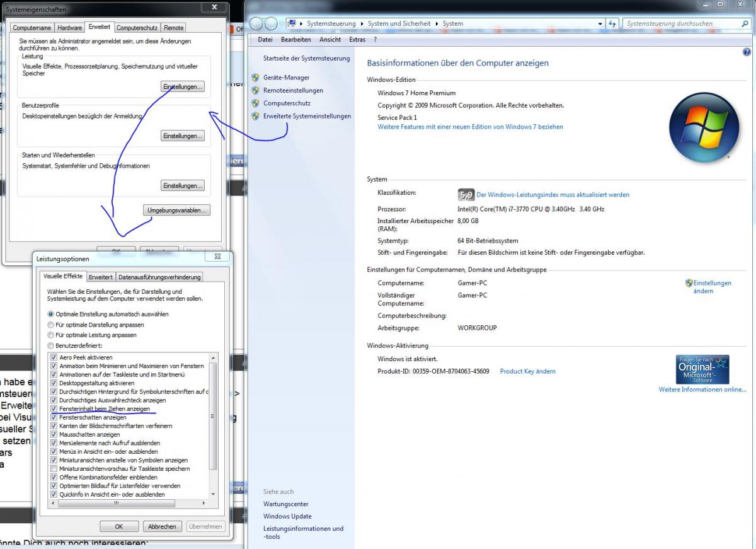Click the scroll-down arrow of the effects list
Screen dimensions: 756x549
(x=213, y=494)
